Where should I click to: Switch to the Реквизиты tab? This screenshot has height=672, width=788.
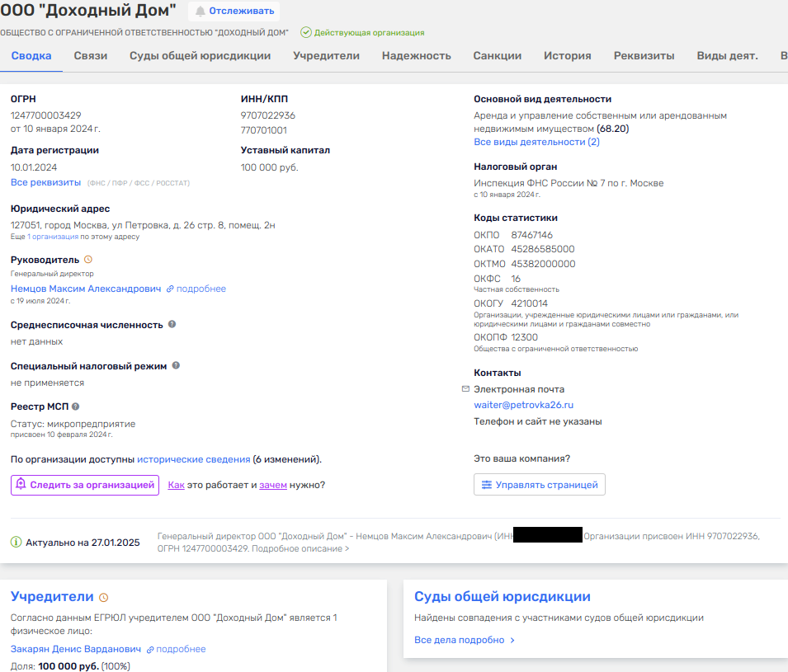click(644, 56)
